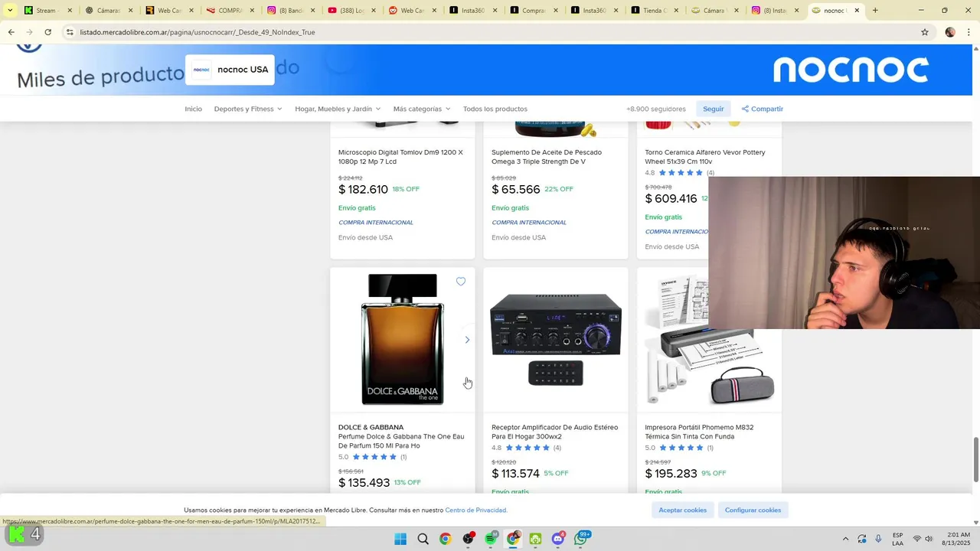Click the nocnoc USA store logo
The height and width of the screenshot is (551, 980).
(x=201, y=70)
